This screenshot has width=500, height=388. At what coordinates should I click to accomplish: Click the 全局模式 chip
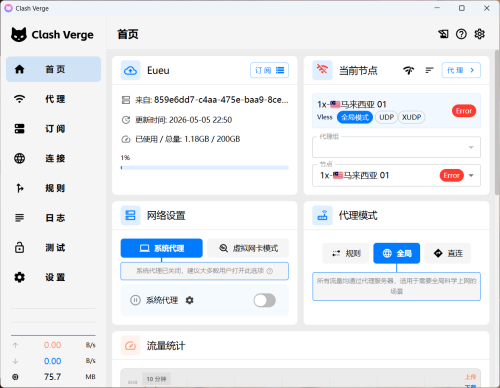(x=355, y=117)
